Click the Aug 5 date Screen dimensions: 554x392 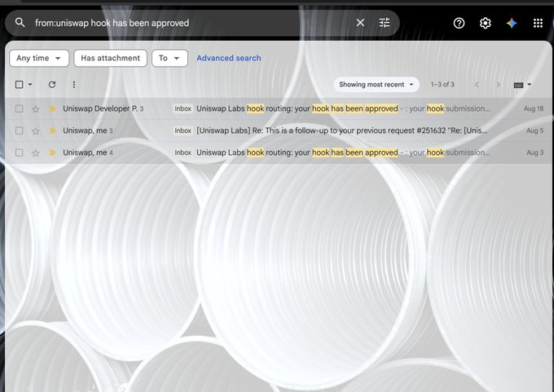point(535,130)
